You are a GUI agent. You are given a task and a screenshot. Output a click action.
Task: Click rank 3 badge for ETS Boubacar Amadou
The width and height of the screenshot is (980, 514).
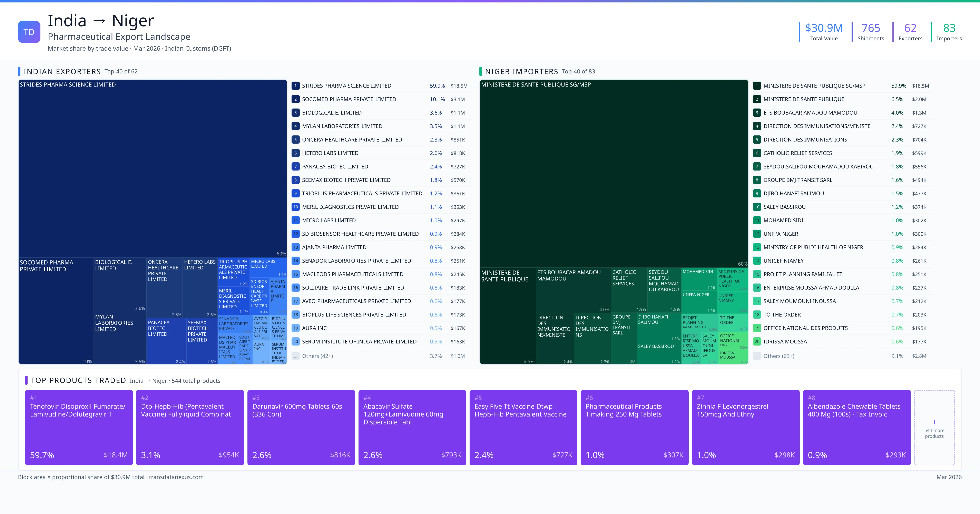tap(757, 113)
